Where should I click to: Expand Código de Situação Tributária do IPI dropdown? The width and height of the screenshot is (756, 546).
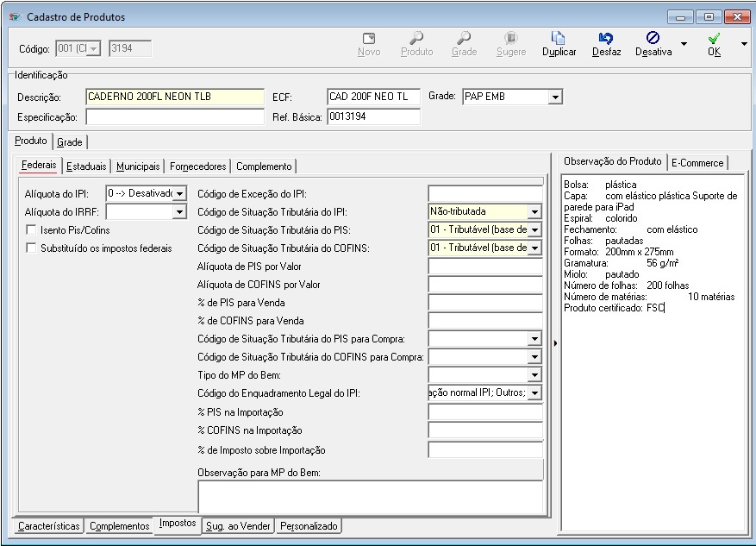pos(534,211)
